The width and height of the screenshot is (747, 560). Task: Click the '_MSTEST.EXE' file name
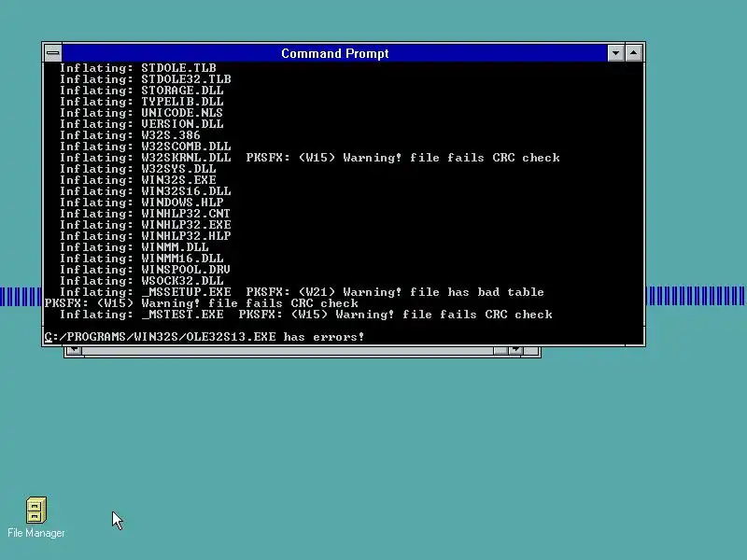182,315
